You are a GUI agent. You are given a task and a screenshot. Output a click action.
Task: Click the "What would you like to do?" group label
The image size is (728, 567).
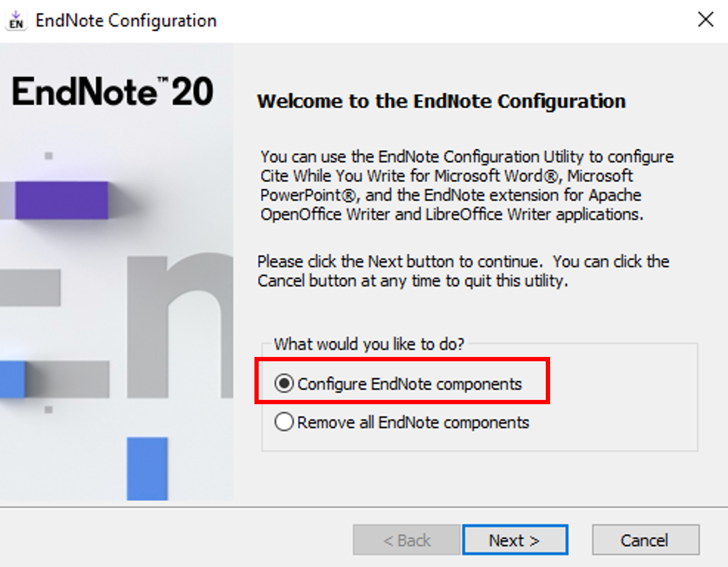369,344
